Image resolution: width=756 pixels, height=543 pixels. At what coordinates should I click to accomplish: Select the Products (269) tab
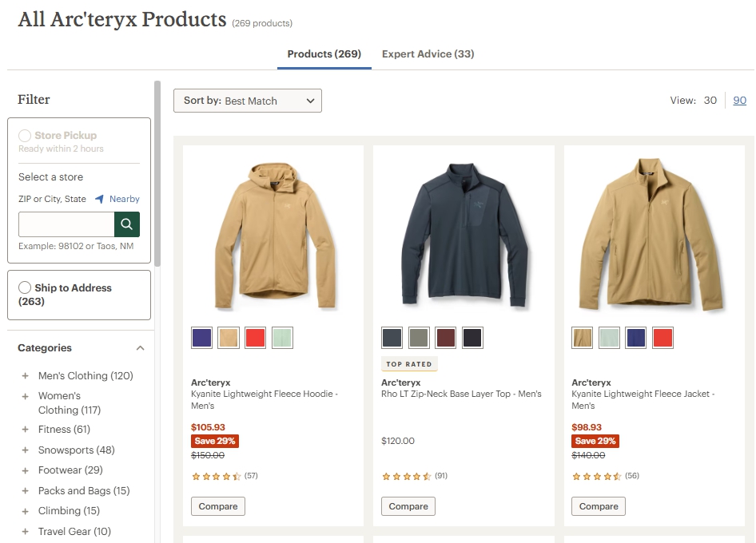[324, 54]
